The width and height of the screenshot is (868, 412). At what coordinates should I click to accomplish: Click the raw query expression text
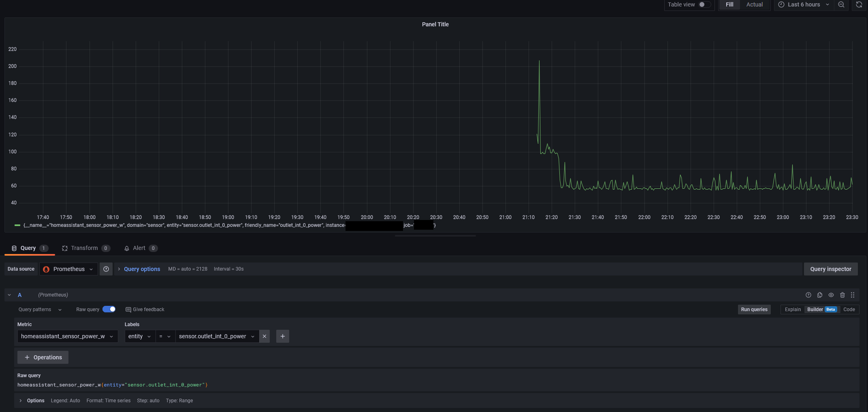coord(112,385)
